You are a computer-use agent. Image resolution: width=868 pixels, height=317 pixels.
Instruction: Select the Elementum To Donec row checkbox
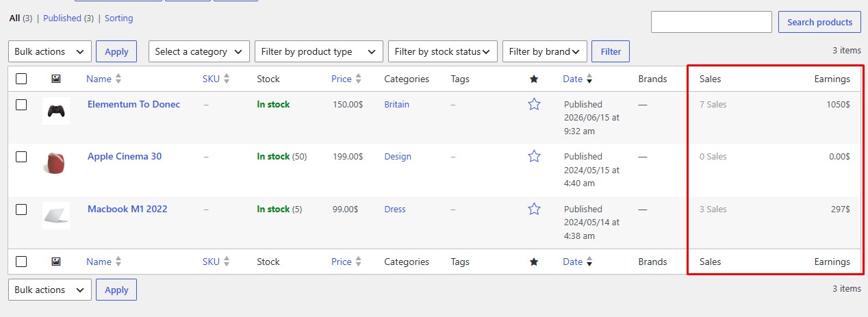(21, 104)
